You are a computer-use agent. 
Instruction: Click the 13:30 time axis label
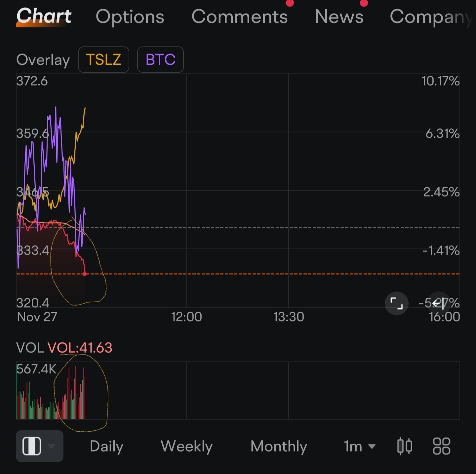[289, 317]
